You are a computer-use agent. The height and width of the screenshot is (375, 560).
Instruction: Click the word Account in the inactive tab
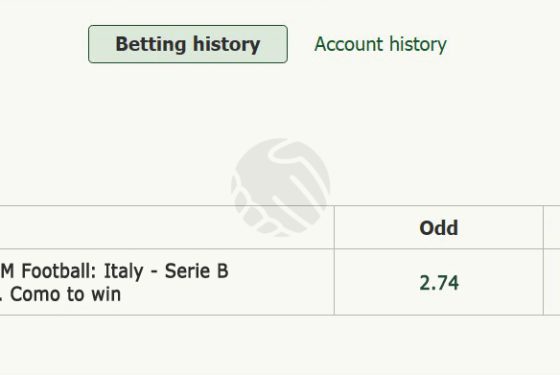(x=349, y=44)
